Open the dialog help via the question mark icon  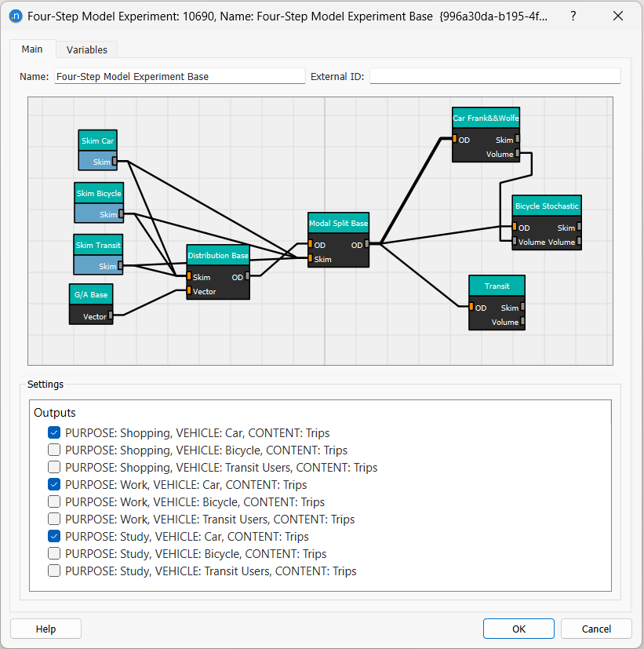(573, 16)
